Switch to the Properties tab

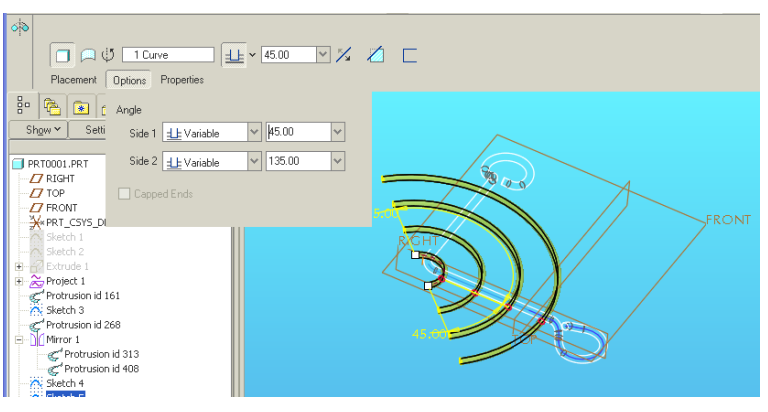[182, 80]
